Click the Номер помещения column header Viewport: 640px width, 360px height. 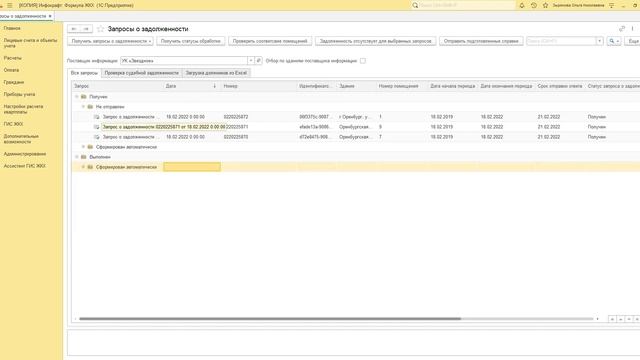[402, 86]
